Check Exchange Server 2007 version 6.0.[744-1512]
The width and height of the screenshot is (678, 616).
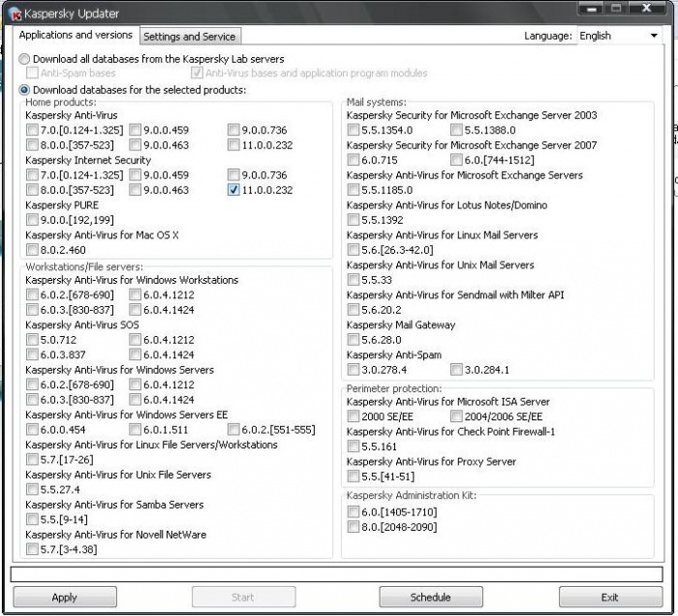point(456,160)
